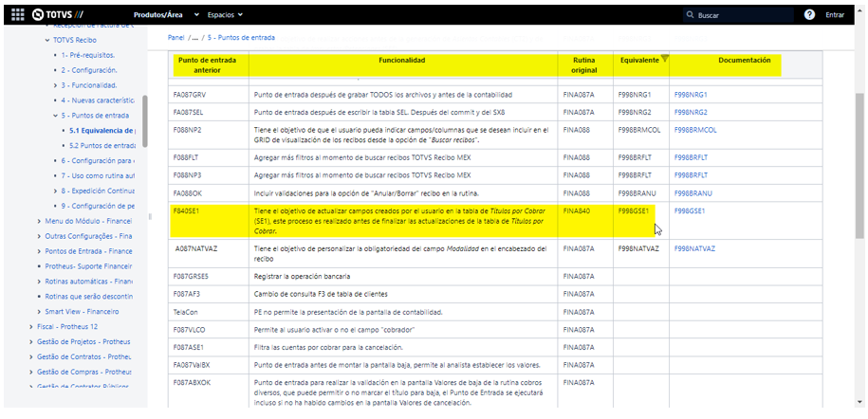Expand the 3 - Funcionalidad tree node
Viewport: 868px width, 419px height.
coord(55,85)
